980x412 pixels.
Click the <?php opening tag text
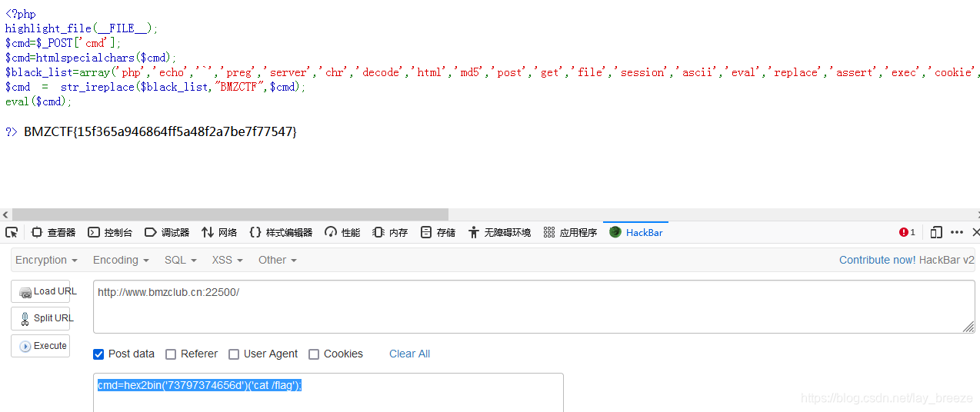tap(20, 14)
